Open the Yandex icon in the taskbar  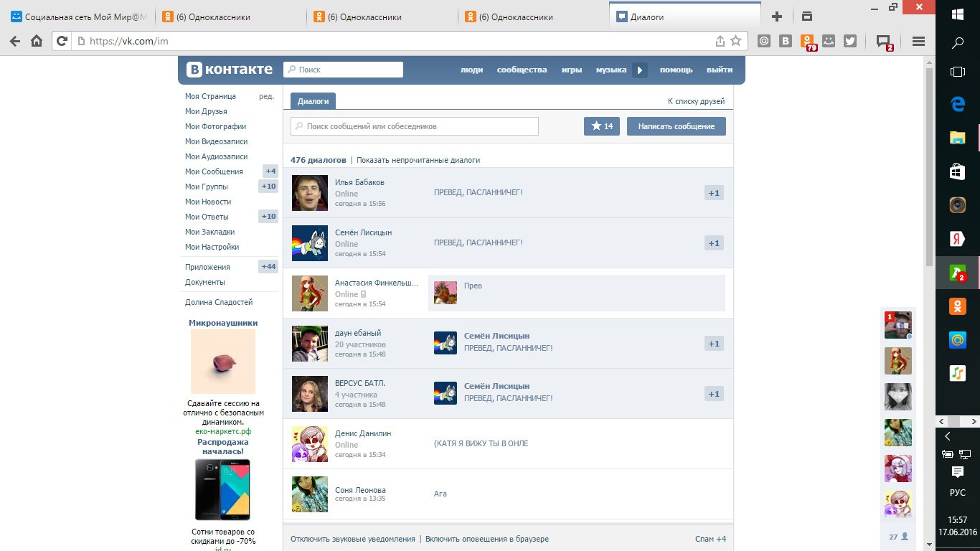[958, 239]
